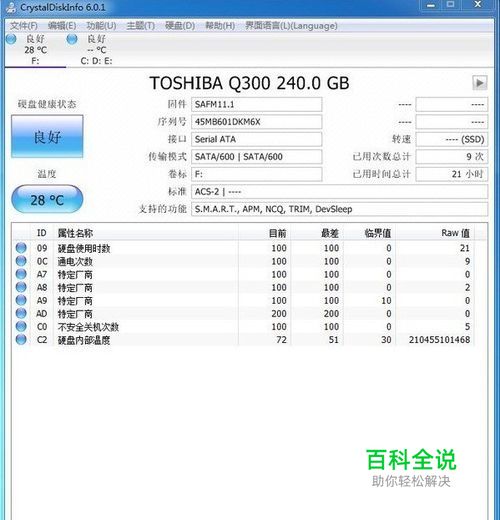Click the F: drive blue status orb
Screen dimensions: 500x520
(x=11, y=39)
